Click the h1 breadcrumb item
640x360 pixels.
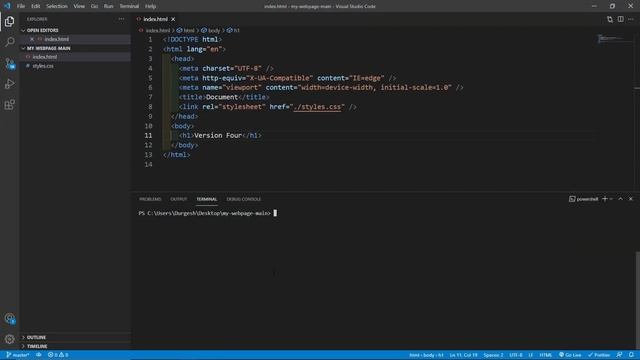click(233, 30)
